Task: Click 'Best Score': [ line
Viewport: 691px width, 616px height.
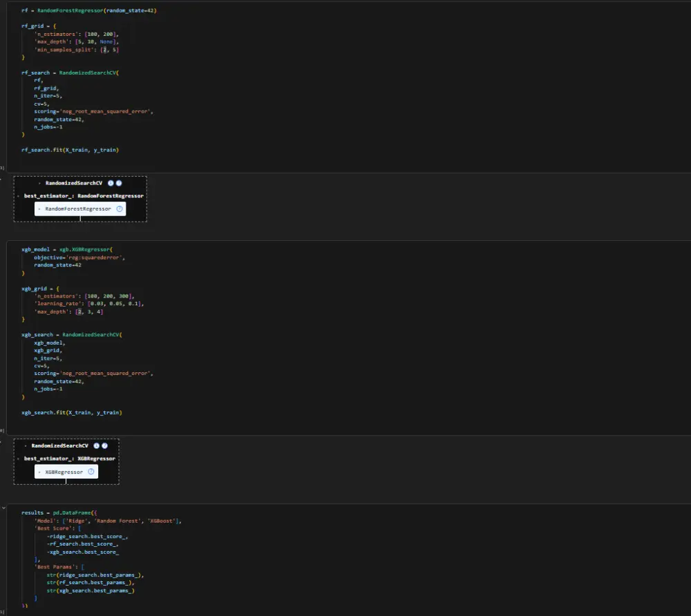Action: coord(58,528)
